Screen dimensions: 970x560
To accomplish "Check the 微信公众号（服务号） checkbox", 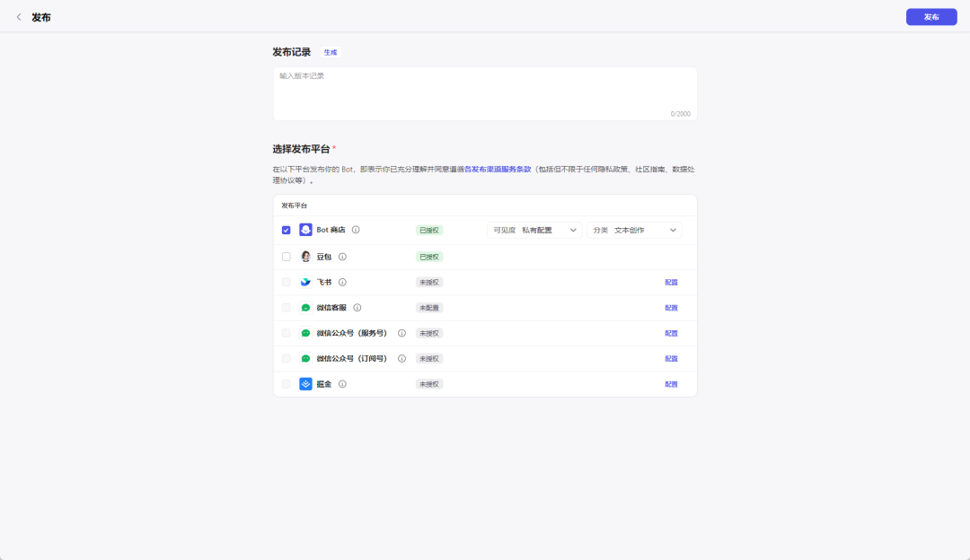I will (286, 333).
